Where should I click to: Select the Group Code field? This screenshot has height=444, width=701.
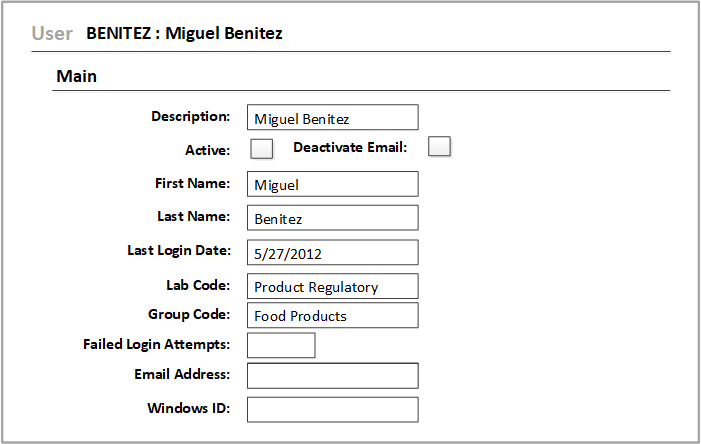[332, 316]
